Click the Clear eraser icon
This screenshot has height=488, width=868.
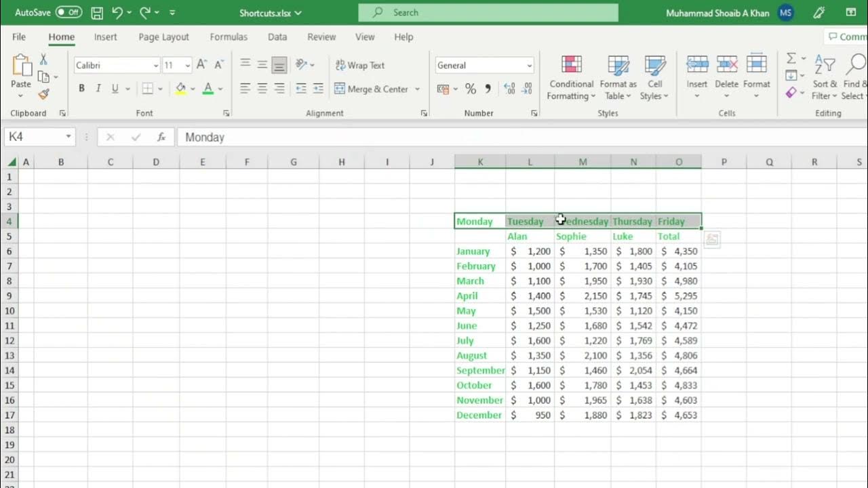coord(791,93)
